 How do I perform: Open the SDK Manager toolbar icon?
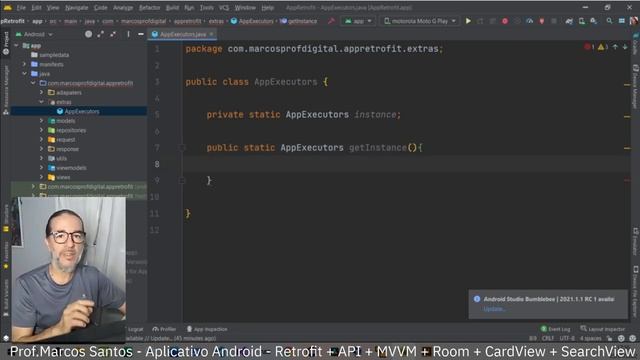tap(593, 21)
